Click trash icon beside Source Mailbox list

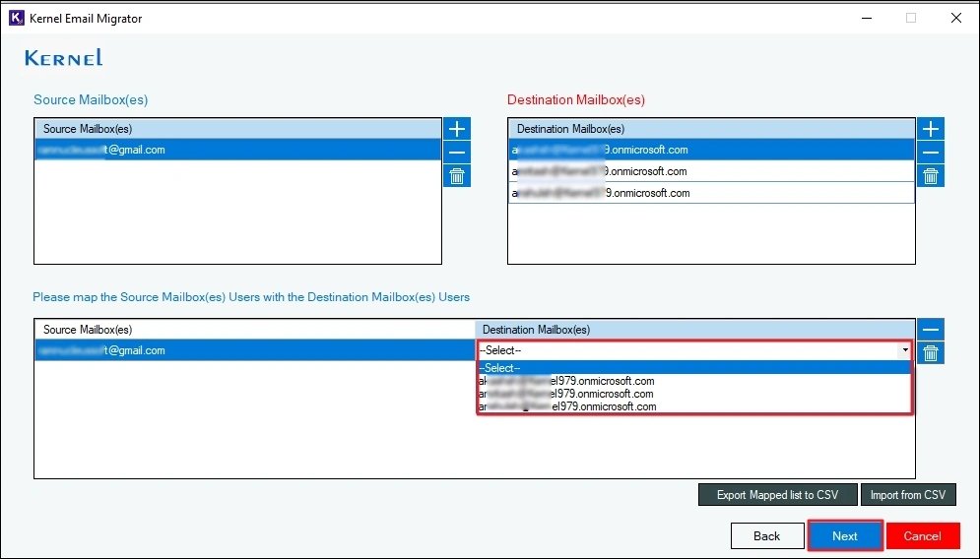457,176
